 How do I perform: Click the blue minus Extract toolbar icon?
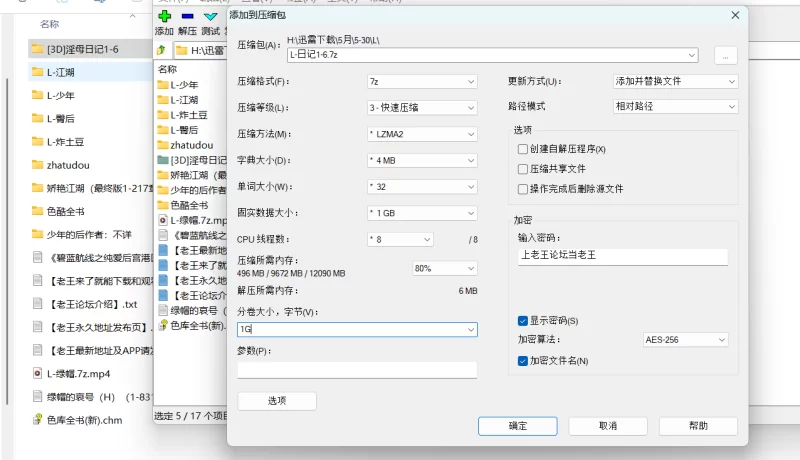coord(187,16)
